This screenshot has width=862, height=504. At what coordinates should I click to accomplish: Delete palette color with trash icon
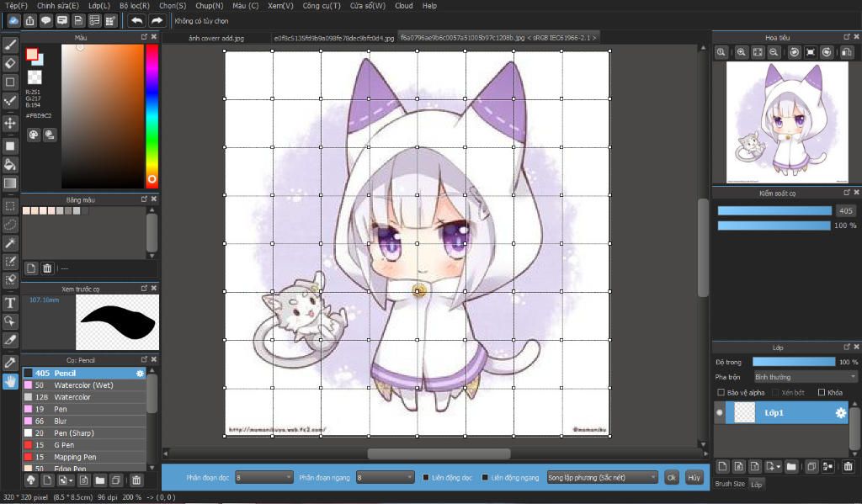tap(47, 268)
